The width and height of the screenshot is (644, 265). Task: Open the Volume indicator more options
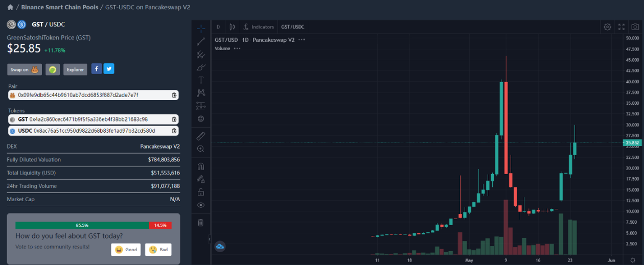click(x=237, y=49)
